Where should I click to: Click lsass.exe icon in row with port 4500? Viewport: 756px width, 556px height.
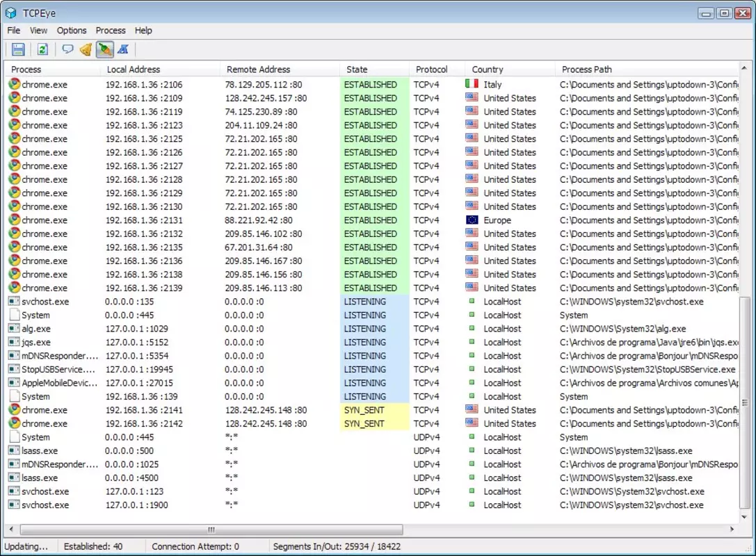click(x=14, y=477)
